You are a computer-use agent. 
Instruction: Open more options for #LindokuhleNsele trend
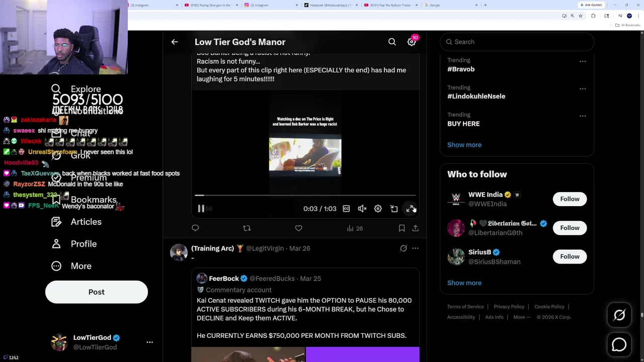pyautogui.click(x=582, y=88)
